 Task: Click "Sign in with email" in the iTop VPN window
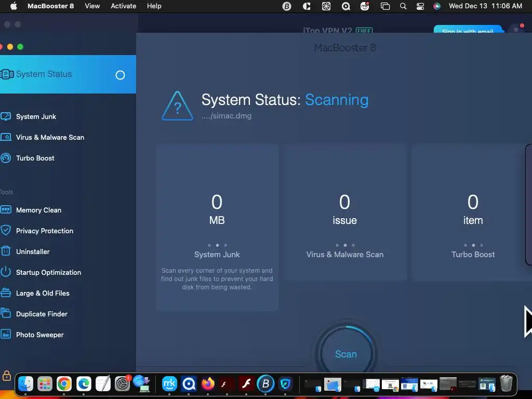point(468,30)
